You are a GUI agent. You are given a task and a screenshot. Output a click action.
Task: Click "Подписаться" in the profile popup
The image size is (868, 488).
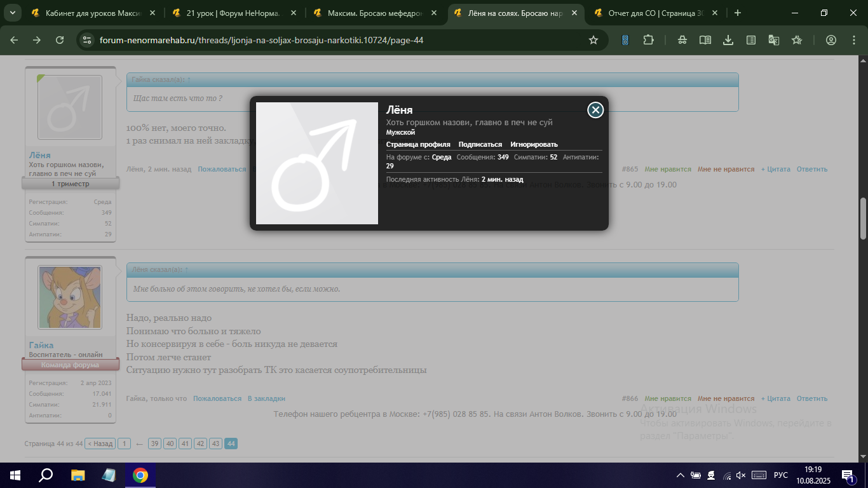tap(480, 144)
